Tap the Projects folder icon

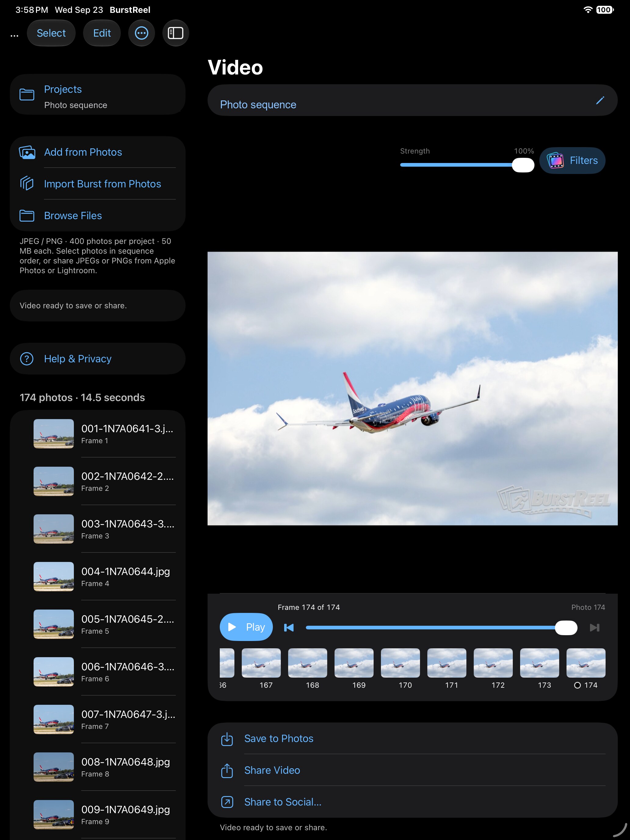click(27, 95)
